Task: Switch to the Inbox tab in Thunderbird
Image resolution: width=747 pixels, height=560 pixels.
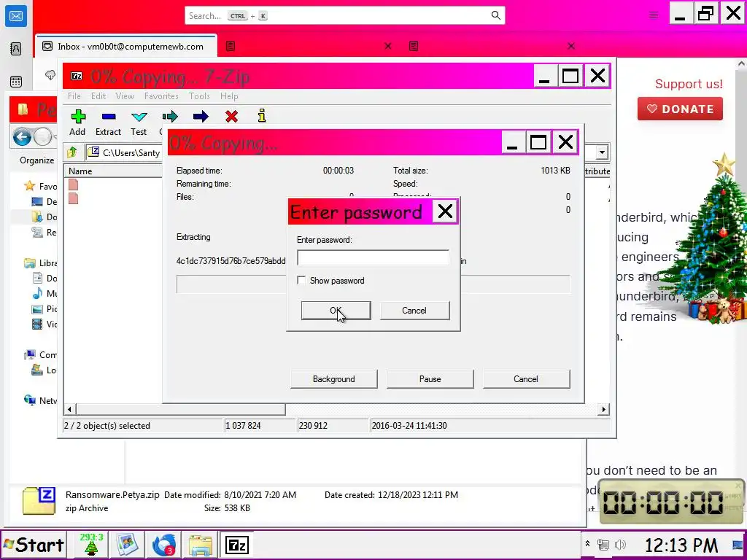Action: pyautogui.click(x=125, y=46)
